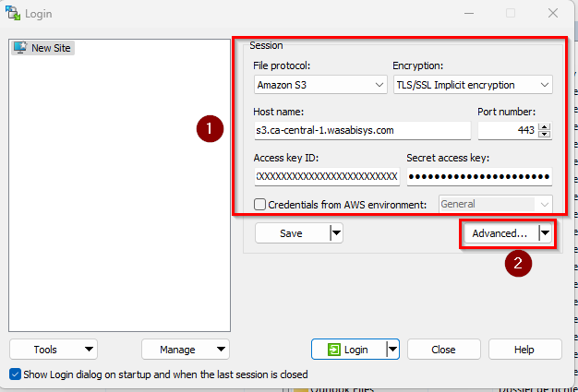Close the Login dialog window

click(x=552, y=13)
